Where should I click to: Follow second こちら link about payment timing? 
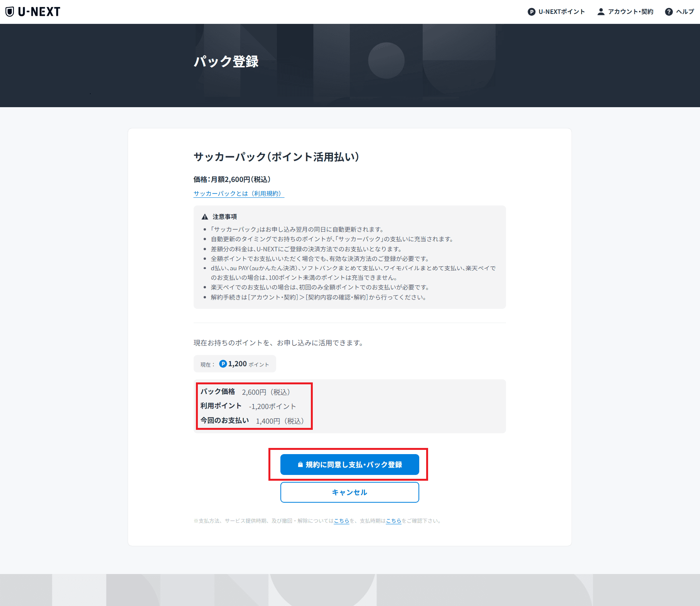(393, 521)
